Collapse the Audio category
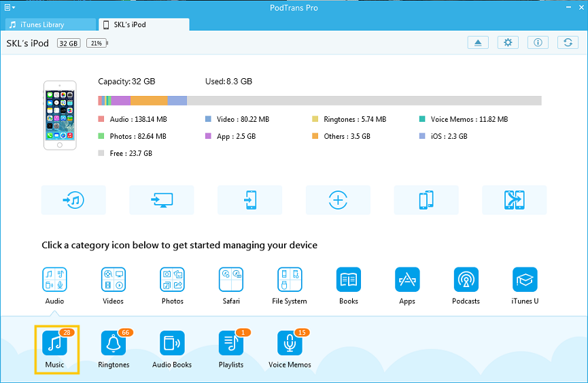The height and width of the screenshot is (383, 588). coord(54,280)
